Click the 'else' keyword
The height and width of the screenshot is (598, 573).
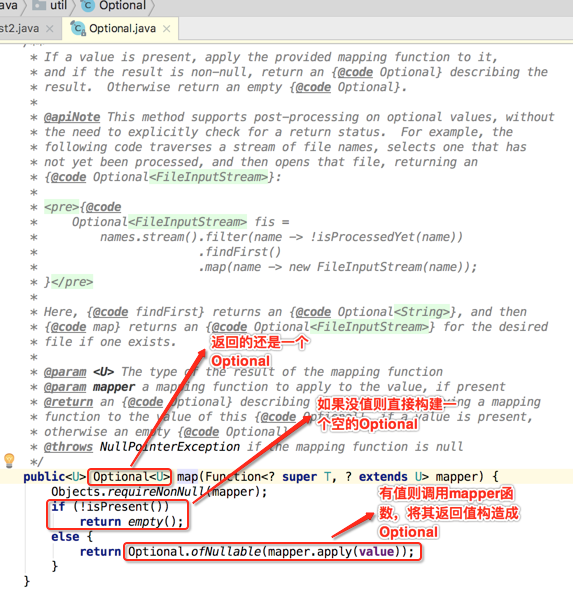(65, 536)
